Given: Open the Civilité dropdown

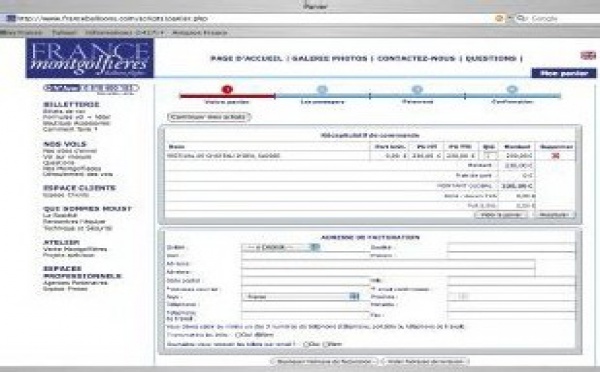Looking at the screenshot, I should (x=280, y=247).
